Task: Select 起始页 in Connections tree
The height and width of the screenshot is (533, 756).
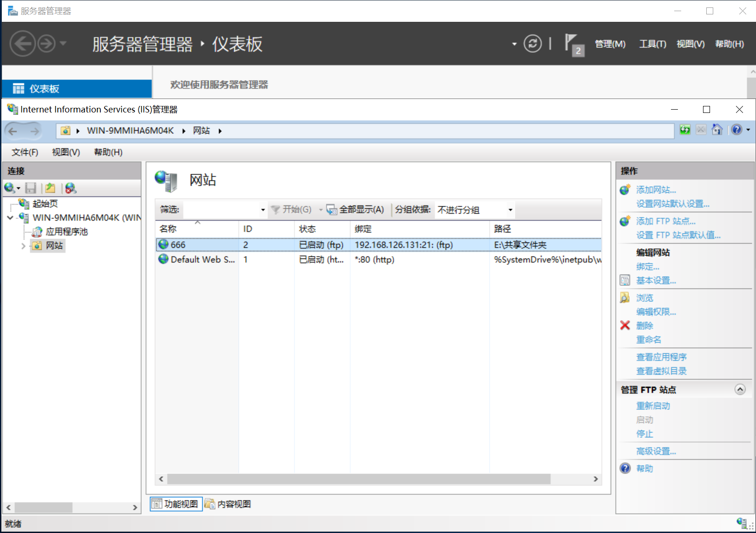Action: [45, 204]
